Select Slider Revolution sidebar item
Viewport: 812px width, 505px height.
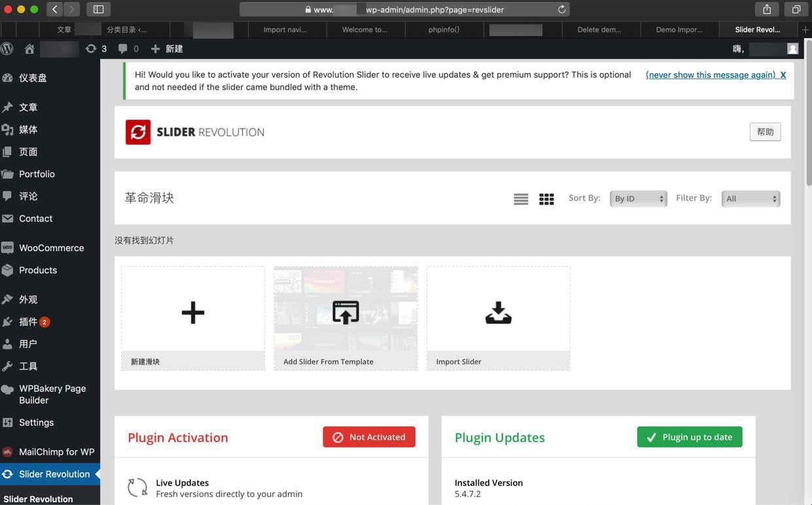coord(50,474)
